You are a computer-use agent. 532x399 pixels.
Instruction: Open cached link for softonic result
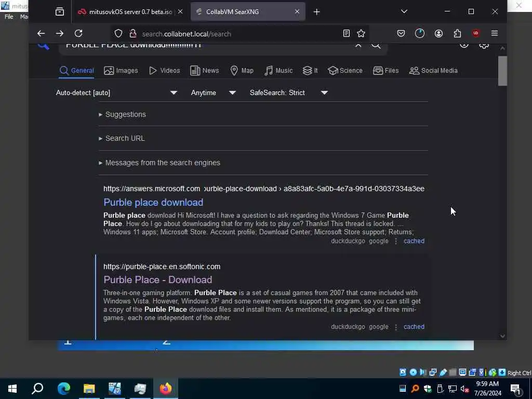coord(414,327)
